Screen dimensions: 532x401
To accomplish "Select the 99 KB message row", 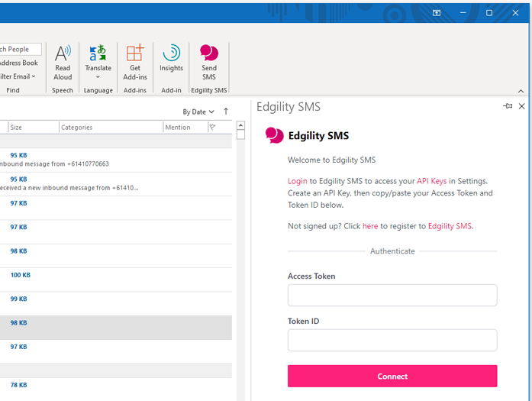I will pos(116,303).
